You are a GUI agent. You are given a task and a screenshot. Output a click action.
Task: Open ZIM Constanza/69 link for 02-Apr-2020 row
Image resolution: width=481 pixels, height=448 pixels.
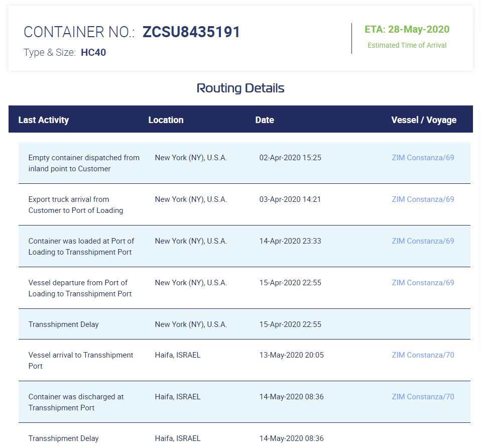tap(423, 158)
